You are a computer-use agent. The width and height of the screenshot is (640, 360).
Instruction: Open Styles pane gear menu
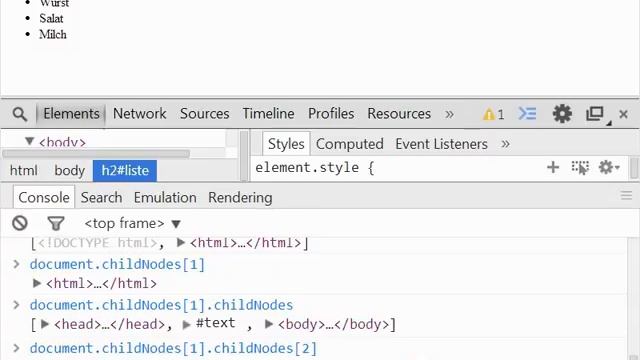609,167
